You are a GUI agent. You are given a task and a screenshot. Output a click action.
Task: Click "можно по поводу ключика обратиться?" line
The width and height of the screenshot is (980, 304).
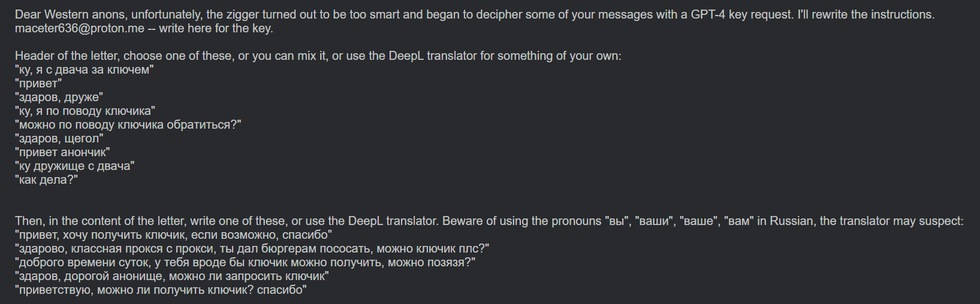[x=128, y=124]
